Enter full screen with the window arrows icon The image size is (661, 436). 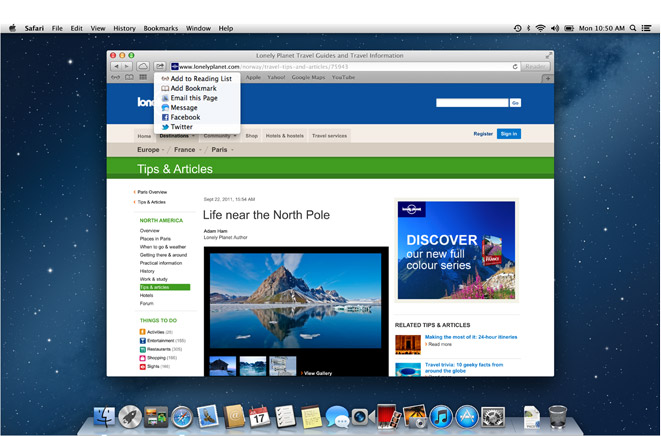[548, 55]
